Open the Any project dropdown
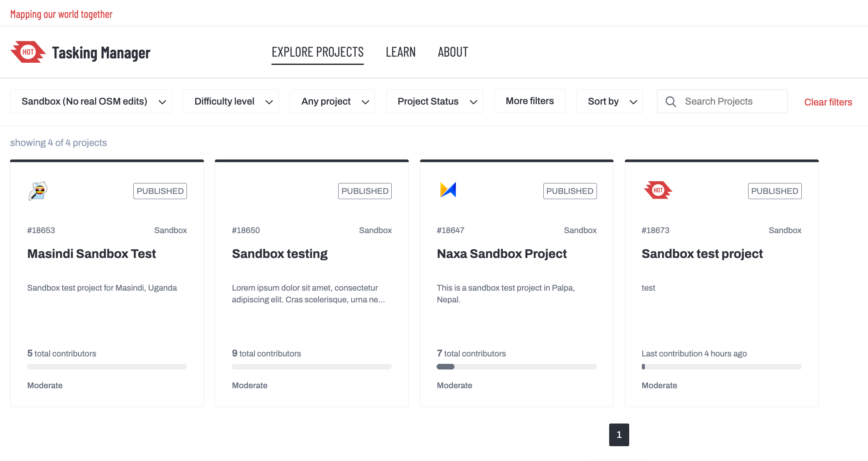This screenshot has height=461, width=868. tap(332, 102)
